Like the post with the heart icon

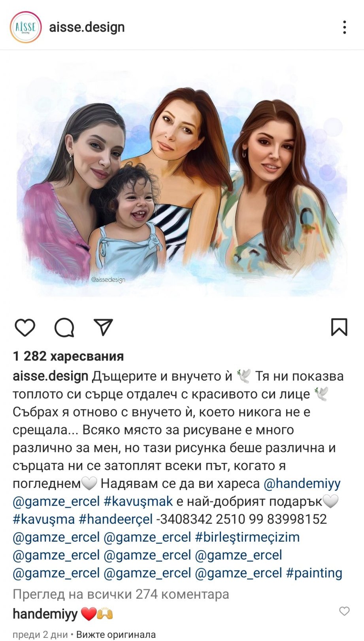point(25,327)
